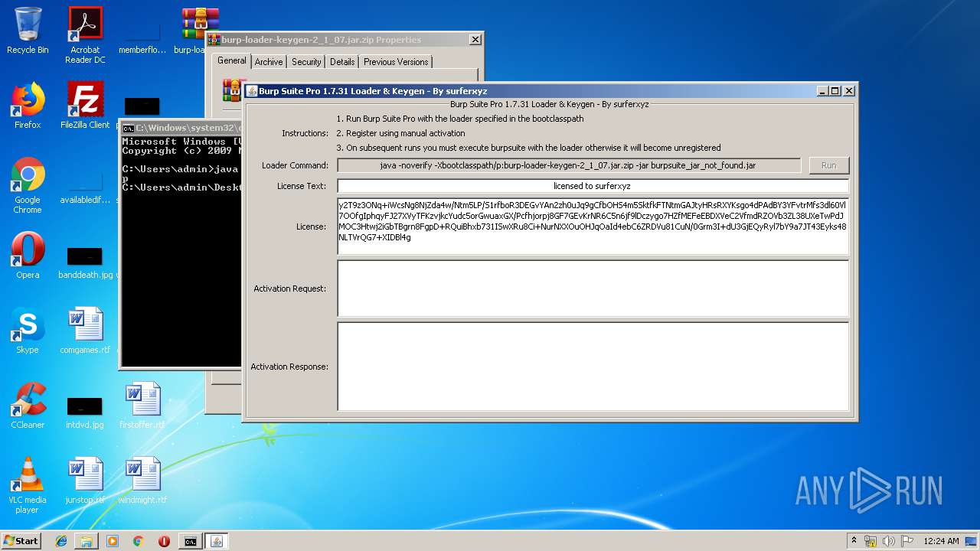Switch to the Archive tab in Properties
This screenshot has width=980, height=551.
[269, 62]
